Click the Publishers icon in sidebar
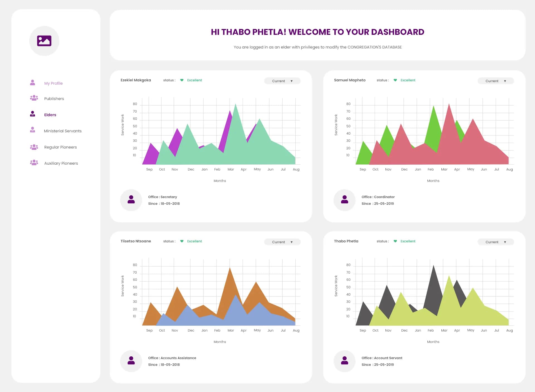The height and width of the screenshot is (392, 535). pyautogui.click(x=34, y=98)
